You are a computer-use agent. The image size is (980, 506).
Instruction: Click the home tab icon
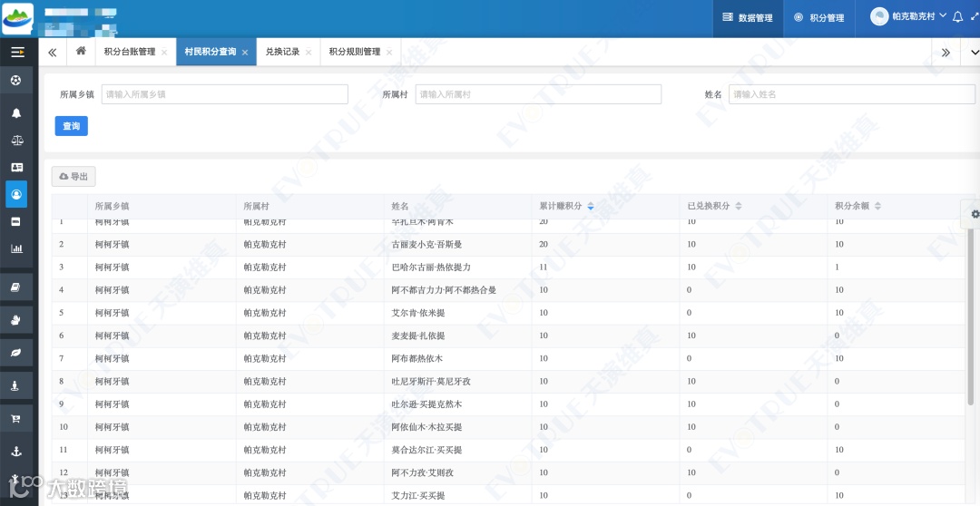81,51
